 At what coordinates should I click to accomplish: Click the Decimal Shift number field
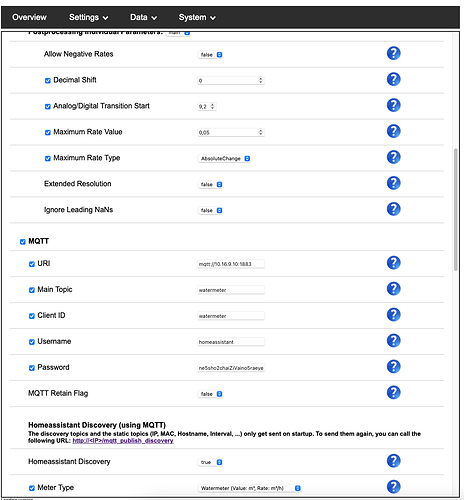tap(231, 81)
